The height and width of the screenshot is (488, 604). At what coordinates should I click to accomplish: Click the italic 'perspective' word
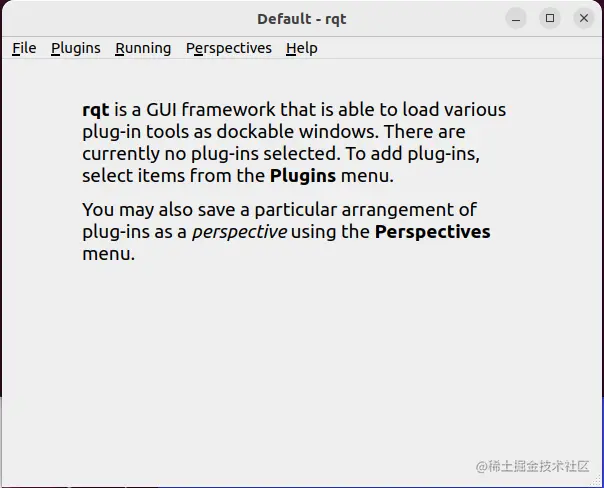pyautogui.click(x=239, y=232)
